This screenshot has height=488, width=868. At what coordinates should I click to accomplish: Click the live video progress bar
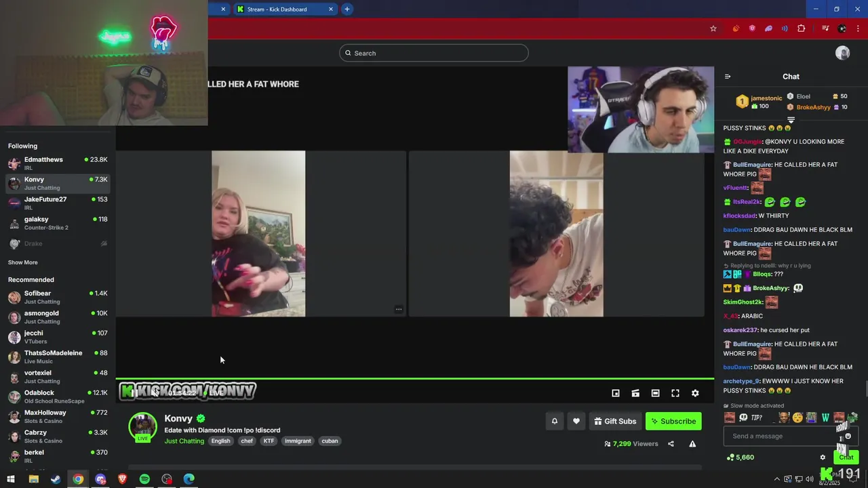(415, 378)
